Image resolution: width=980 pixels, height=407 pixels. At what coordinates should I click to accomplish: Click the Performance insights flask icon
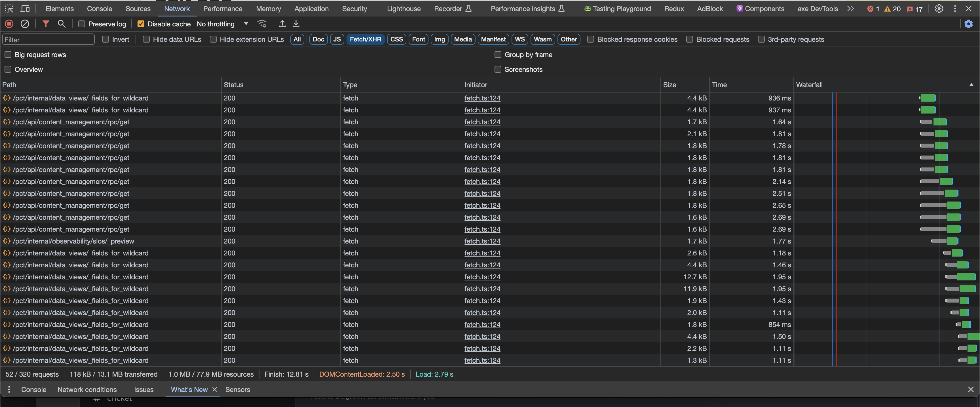561,9
